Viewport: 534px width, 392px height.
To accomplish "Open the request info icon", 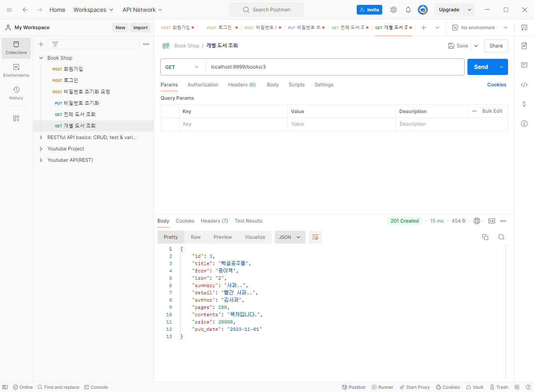I will point(524,124).
